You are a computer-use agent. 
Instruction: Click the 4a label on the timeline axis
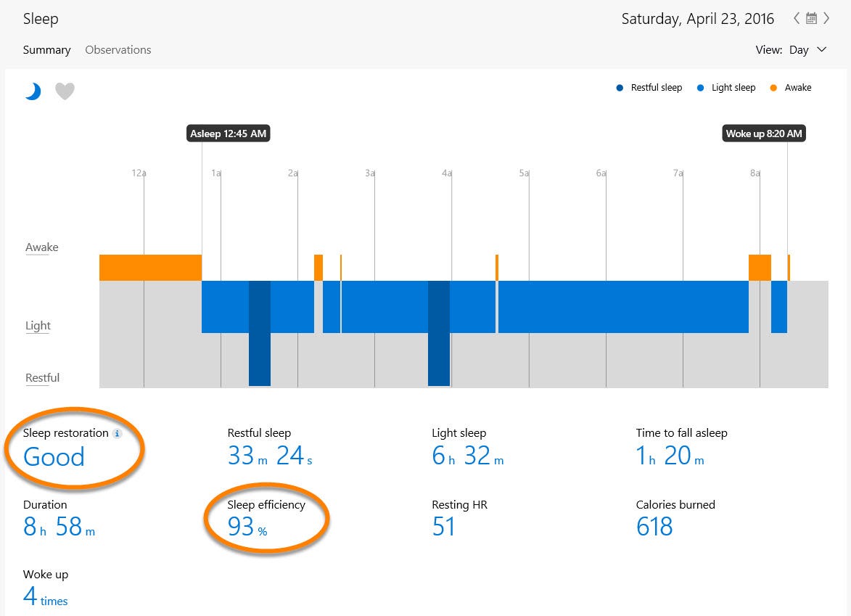[x=446, y=173]
